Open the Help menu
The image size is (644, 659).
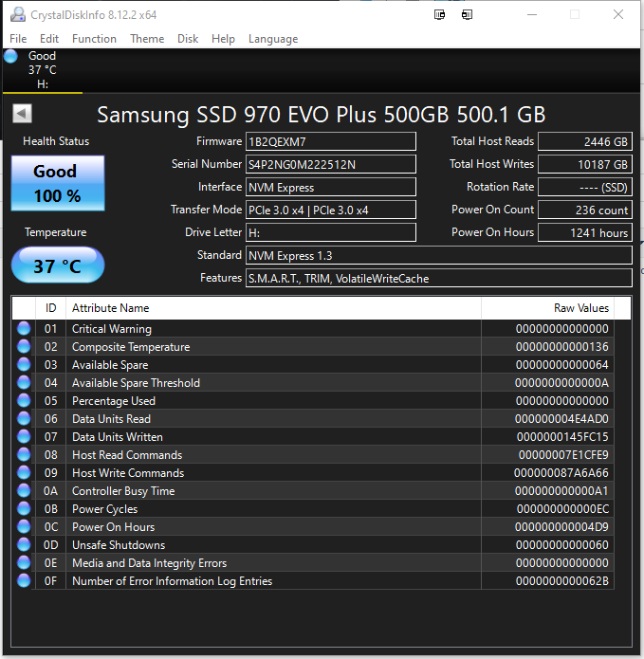coord(223,39)
